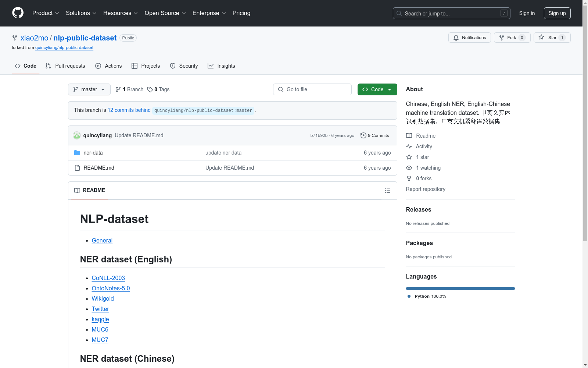The width and height of the screenshot is (588, 368).
Task: Focus the Search or jump to field
Action: point(452,13)
